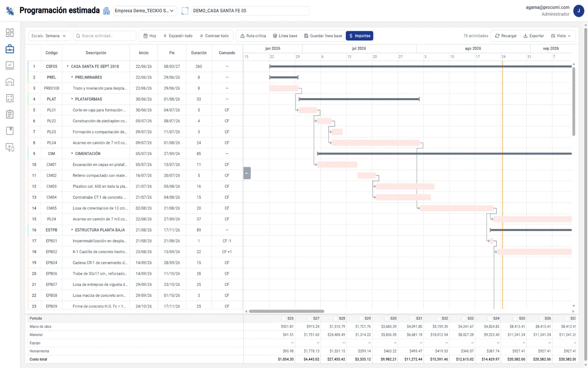The height and width of the screenshot is (368, 588).
Task: Collapse the ESTRUCTURA PLANTA BAJA group
Action: [x=72, y=230]
